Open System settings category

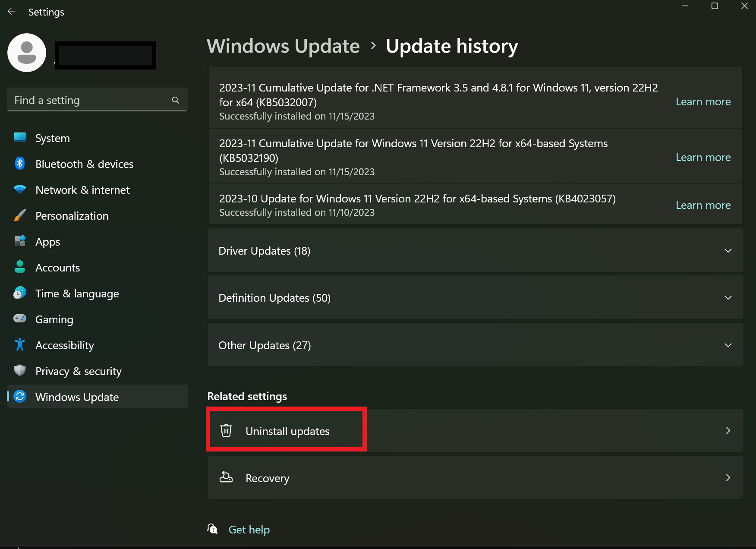click(x=52, y=138)
